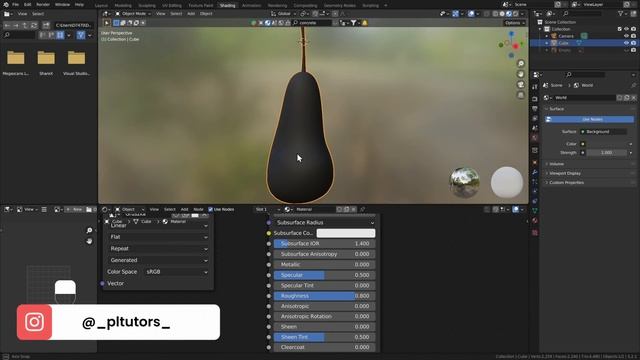Expand the Viewport Display panel

564,173
